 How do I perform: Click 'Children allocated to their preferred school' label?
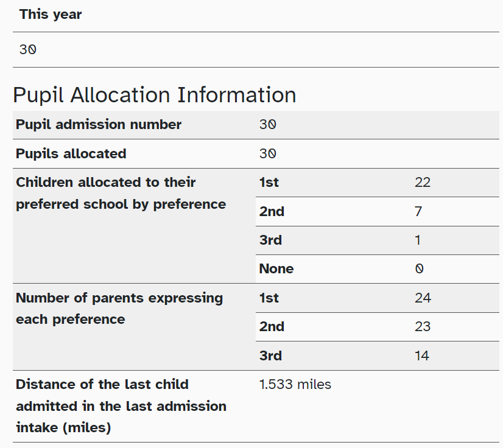click(121, 194)
